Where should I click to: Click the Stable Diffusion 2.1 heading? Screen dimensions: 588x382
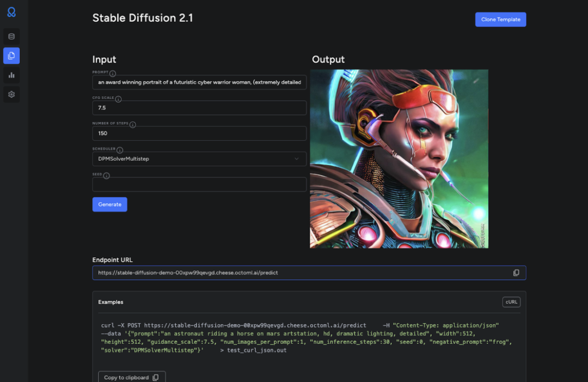coord(143,18)
